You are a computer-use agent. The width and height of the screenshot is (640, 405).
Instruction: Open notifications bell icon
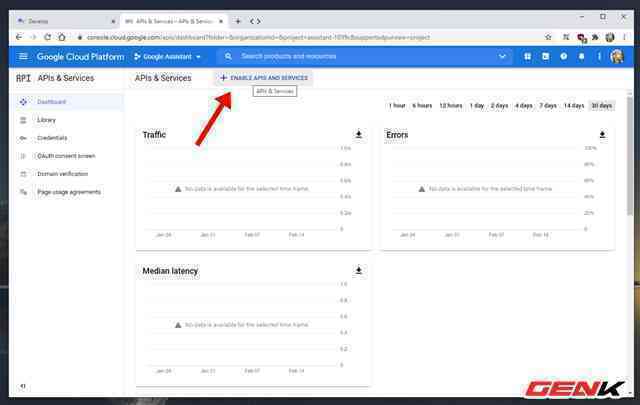[x=581, y=56]
